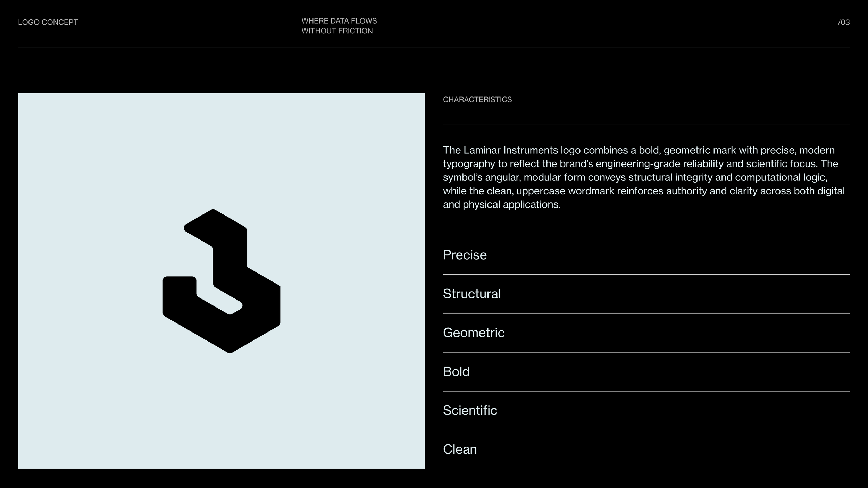
Task: Click the top horizontal header divider line
Action: pos(434,47)
